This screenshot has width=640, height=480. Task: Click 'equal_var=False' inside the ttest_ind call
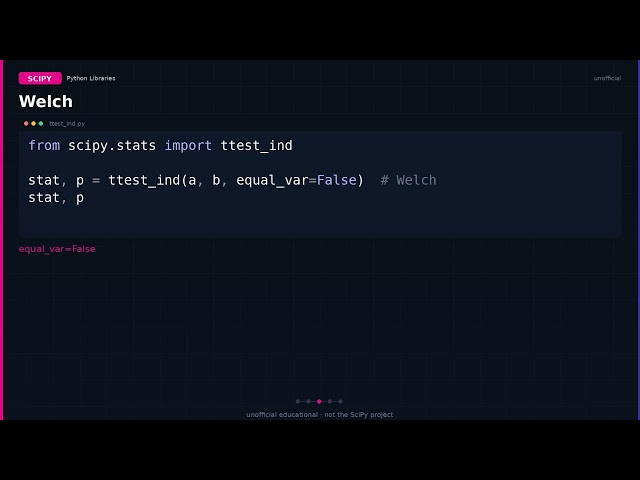[296, 180]
